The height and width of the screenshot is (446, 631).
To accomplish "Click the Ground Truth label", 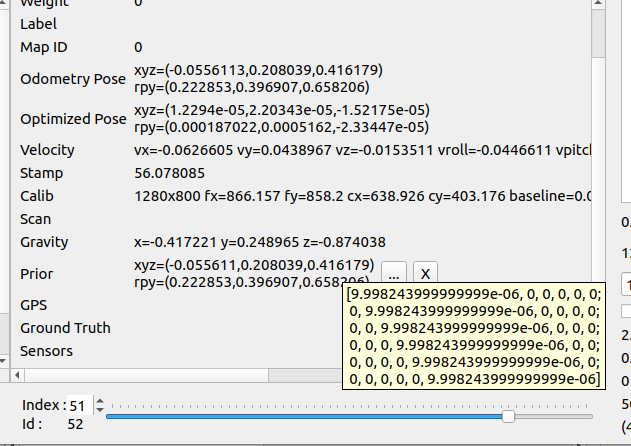I will pyautogui.click(x=65, y=328).
